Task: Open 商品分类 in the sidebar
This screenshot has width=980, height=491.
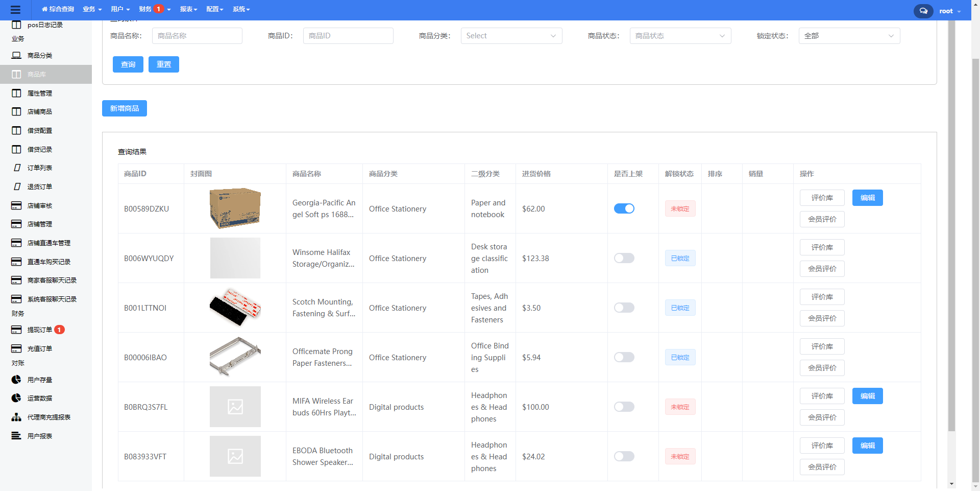Action: [40, 55]
